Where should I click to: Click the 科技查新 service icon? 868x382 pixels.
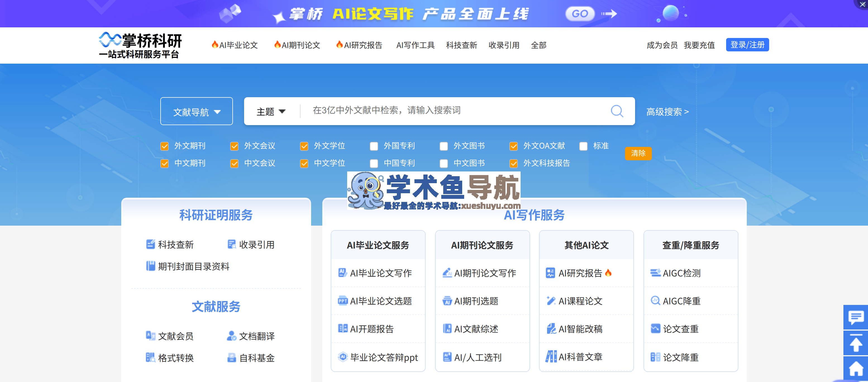coord(150,244)
